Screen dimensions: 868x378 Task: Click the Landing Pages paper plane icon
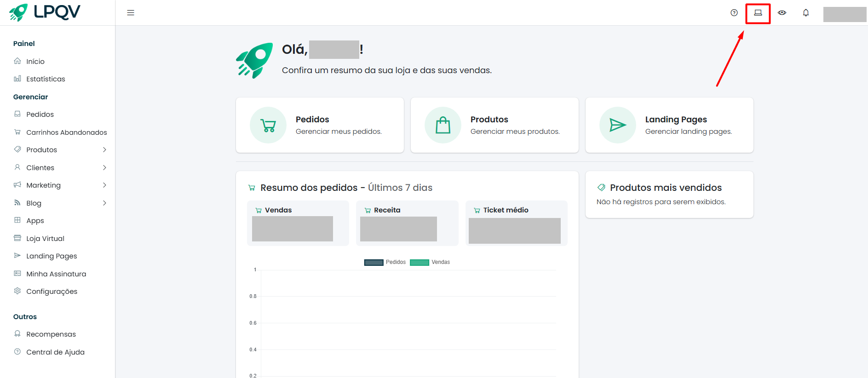pos(617,125)
